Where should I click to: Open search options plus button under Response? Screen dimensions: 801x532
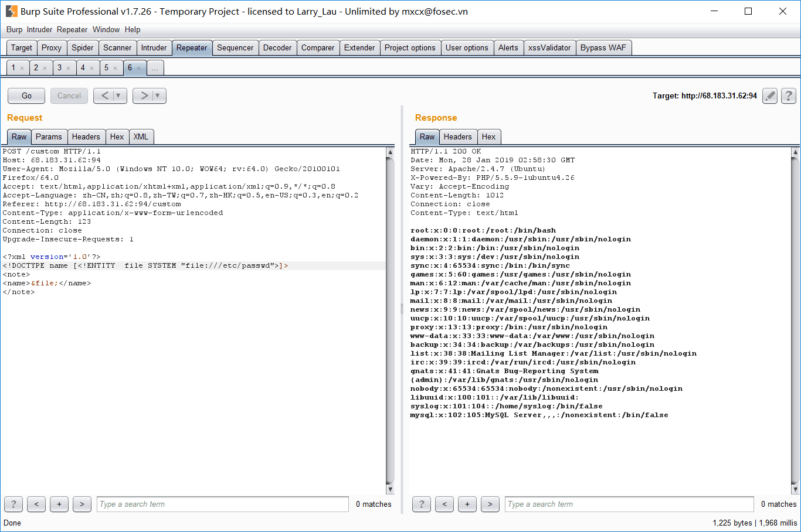467,504
